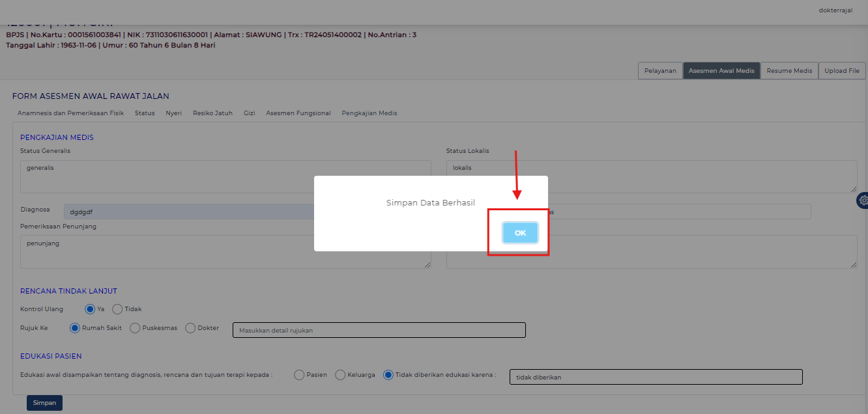Viewport: 868px width, 414px height.
Task: Select Dokter radio for Rujuk Ke
Action: 190,328
